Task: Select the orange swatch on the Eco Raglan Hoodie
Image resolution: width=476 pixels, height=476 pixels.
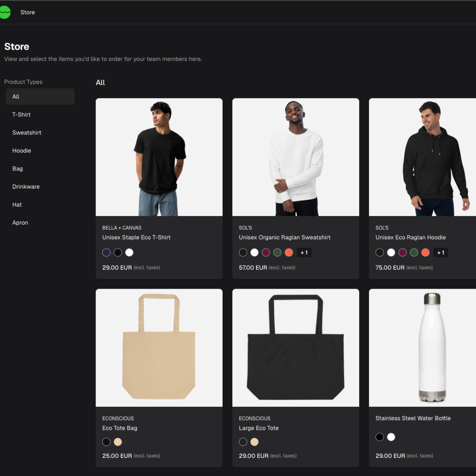Action: (x=425, y=253)
